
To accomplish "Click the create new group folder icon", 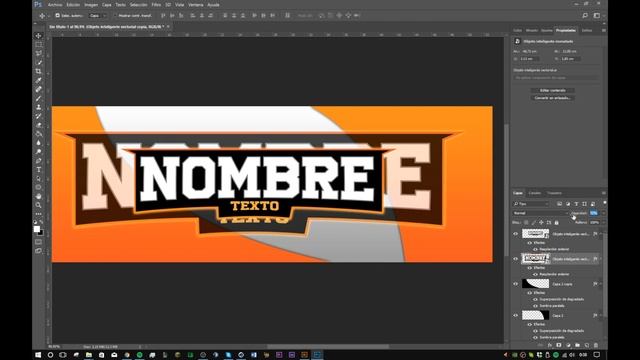I will [x=577, y=345].
